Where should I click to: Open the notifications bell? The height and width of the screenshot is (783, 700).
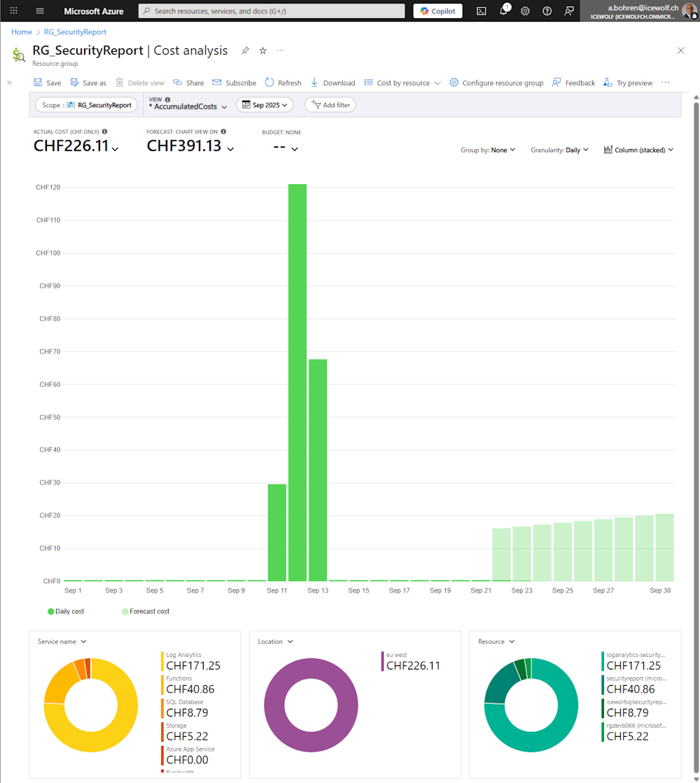click(x=503, y=11)
